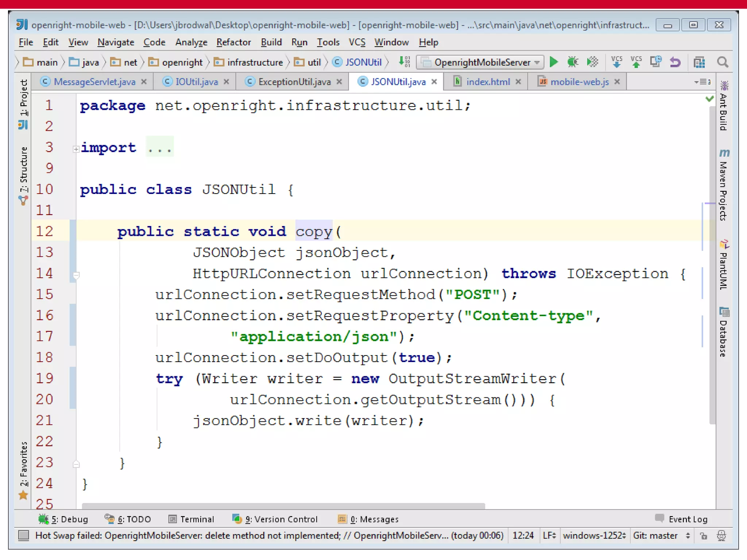The image size is (747, 560).
Task: Start the Debug bug icon
Action: click(573, 62)
